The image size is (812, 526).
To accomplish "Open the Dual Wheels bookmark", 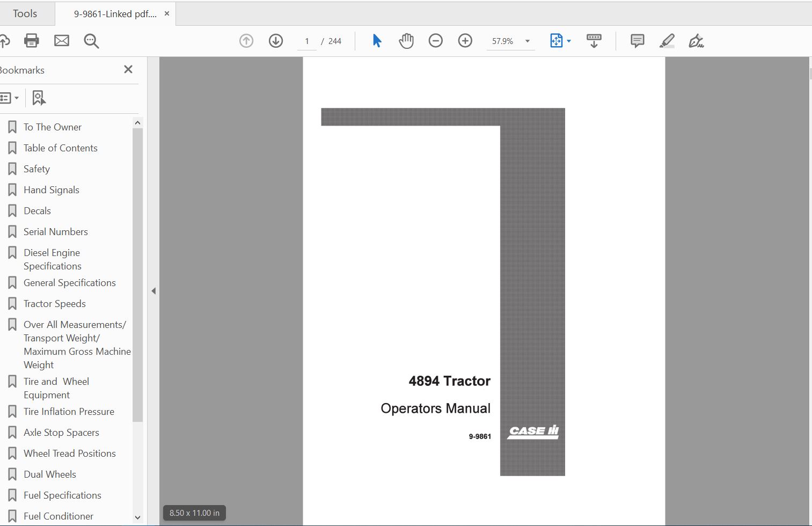I will [x=50, y=474].
